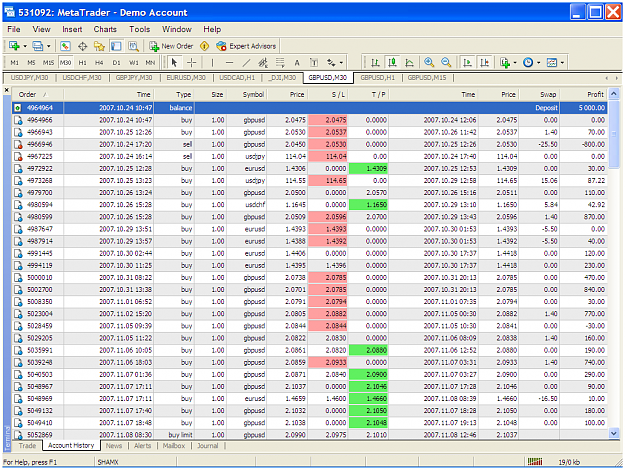
Task: Open the File menu
Action: coord(14,29)
